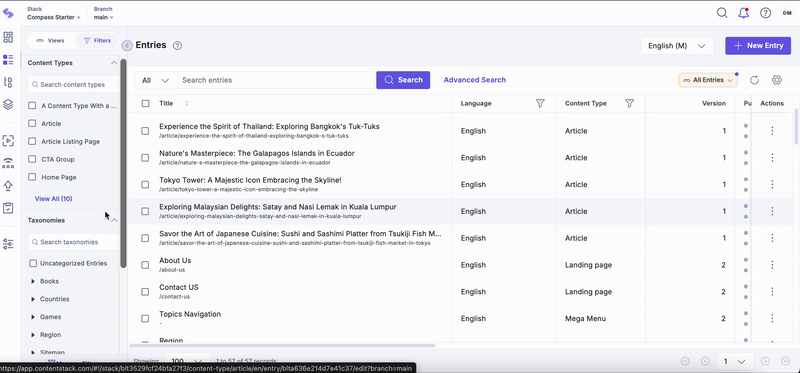Go to the next page arrow
The width and height of the screenshot is (800, 373).
click(x=765, y=361)
